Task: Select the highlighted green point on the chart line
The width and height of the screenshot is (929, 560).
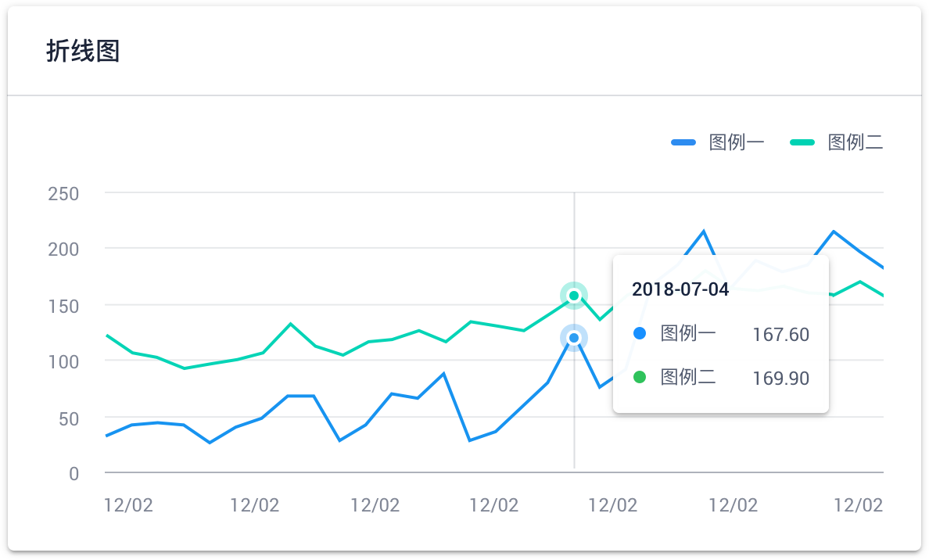Action: pyautogui.click(x=574, y=296)
